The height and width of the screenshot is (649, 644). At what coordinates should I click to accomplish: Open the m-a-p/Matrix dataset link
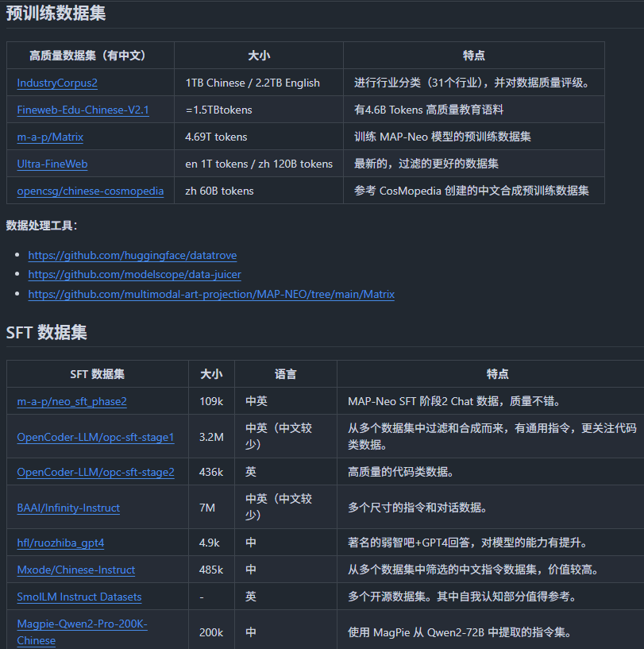50,137
